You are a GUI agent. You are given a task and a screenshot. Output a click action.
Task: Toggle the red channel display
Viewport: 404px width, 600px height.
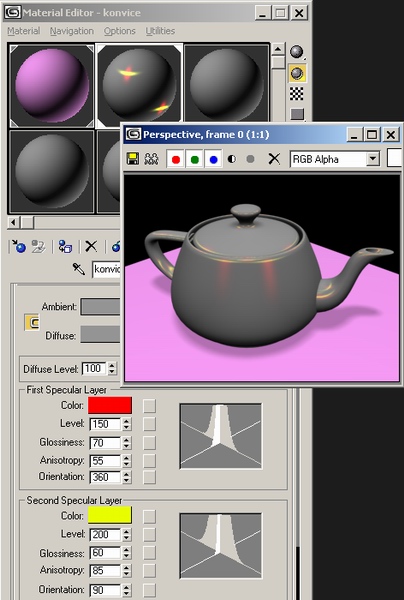pyautogui.click(x=176, y=159)
